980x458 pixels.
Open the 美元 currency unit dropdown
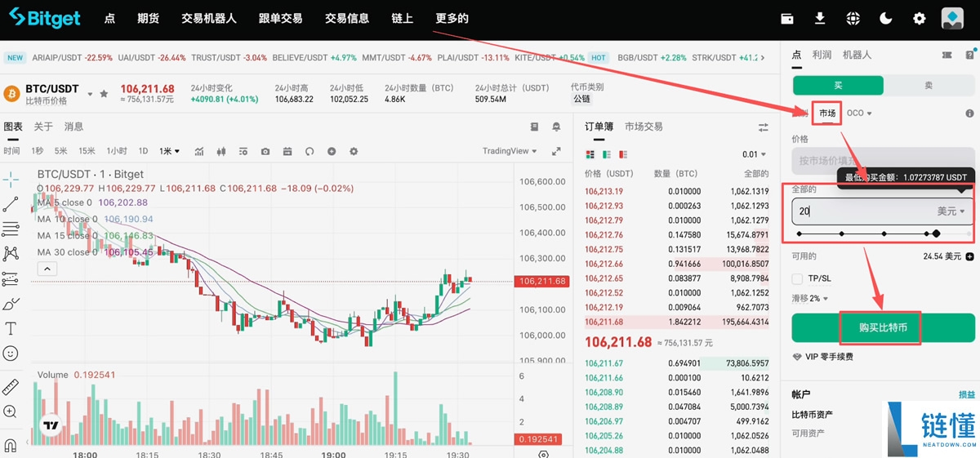coord(951,211)
